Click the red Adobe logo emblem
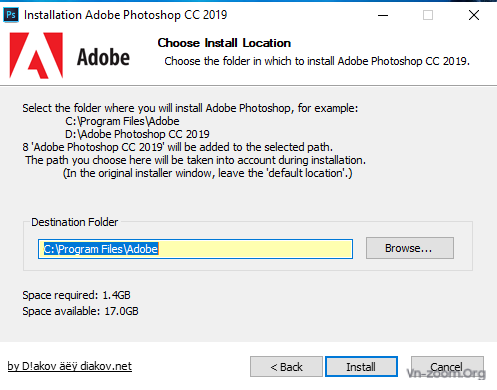The image size is (497, 390). pyautogui.click(x=36, y=56)
